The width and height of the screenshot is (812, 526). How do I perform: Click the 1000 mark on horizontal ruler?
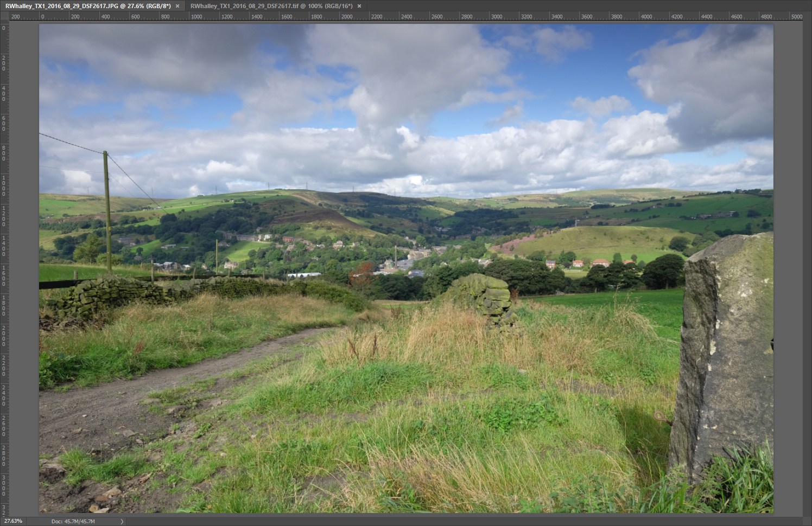pos(196,17)
